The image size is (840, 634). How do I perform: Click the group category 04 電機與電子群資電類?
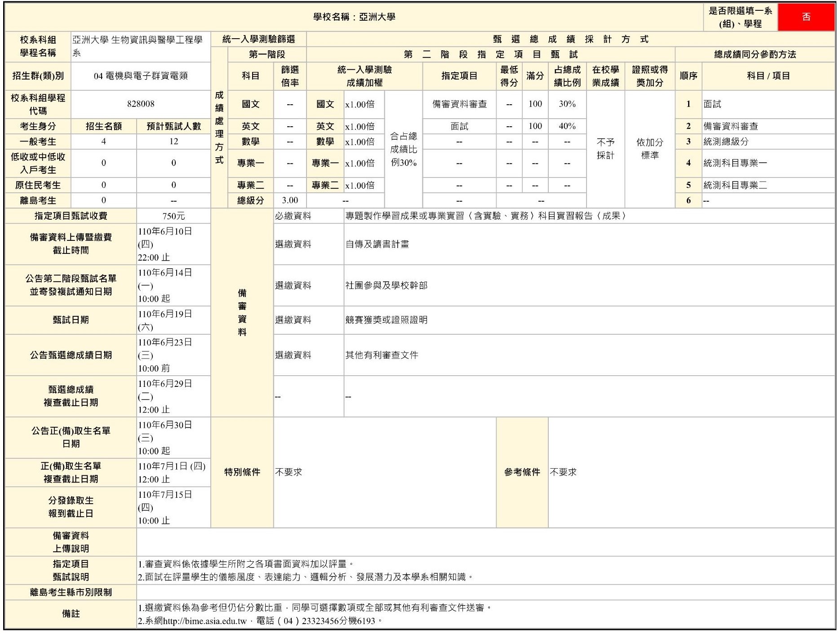point(141,76)
